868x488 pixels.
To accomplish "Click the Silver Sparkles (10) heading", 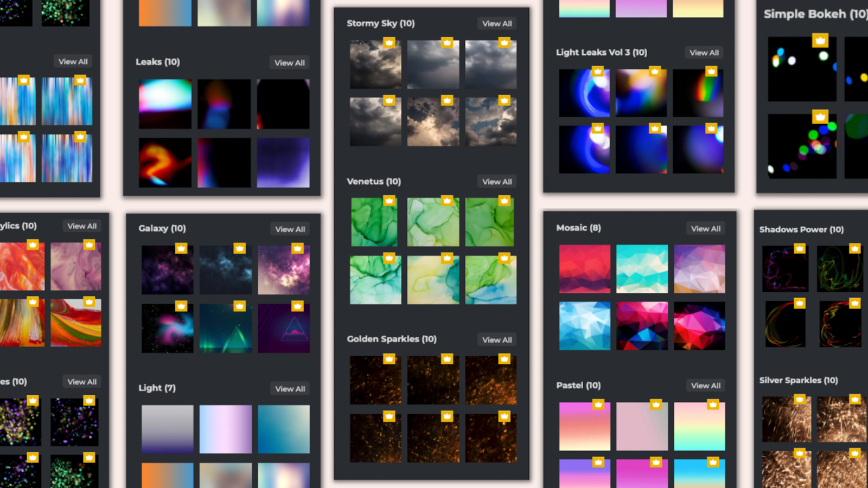I will pos(799,380).
